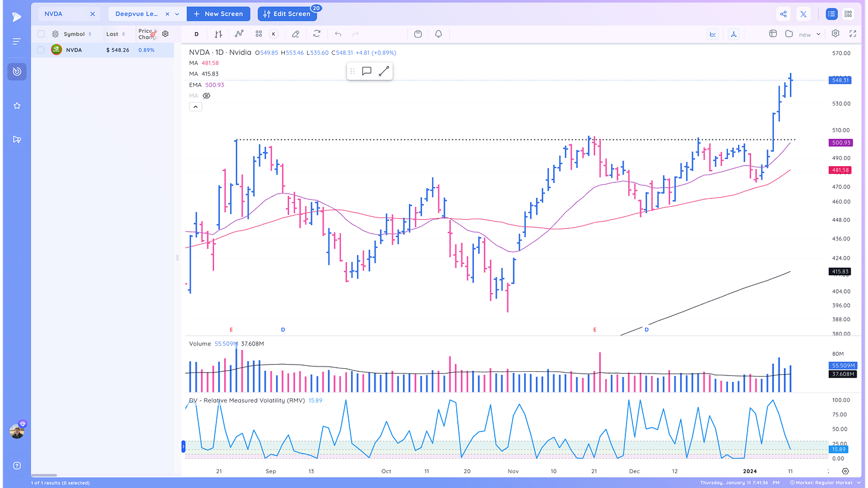Open the user profile avatar

tap(17, 431)
